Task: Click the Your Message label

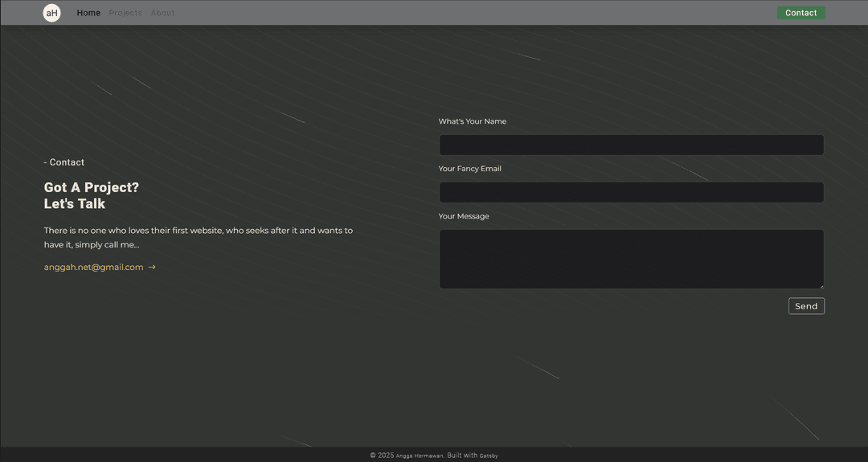Action: (464, 216)
